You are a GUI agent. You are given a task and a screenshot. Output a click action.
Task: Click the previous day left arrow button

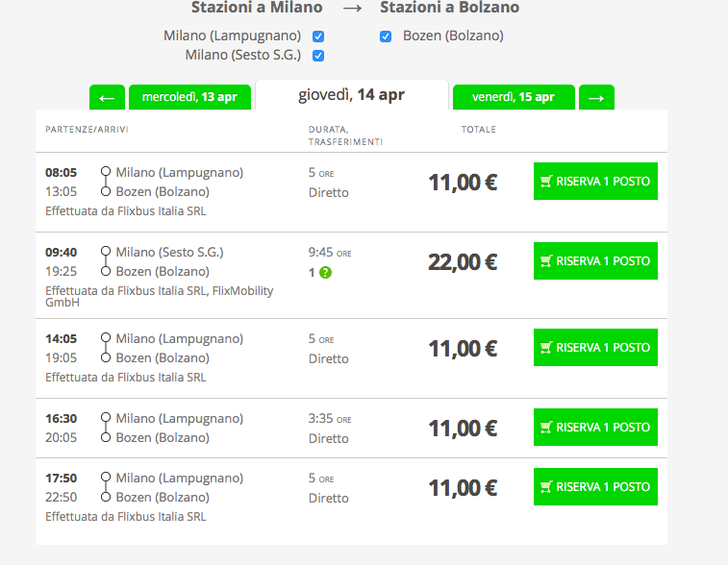[x=107, y=97]
